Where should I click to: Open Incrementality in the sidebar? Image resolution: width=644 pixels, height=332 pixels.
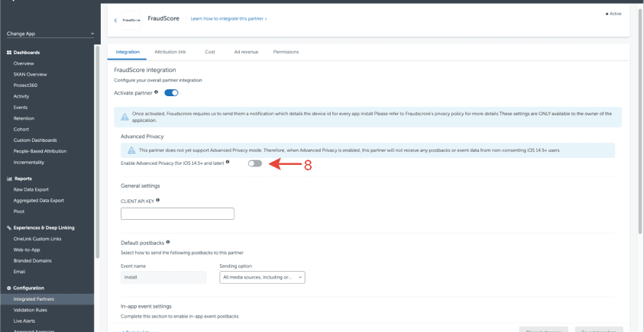click(x=29, y=162)
